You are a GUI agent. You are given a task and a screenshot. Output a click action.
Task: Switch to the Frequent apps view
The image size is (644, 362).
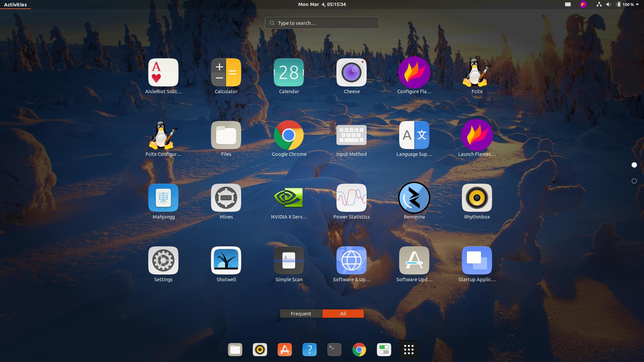click(301, 313)
